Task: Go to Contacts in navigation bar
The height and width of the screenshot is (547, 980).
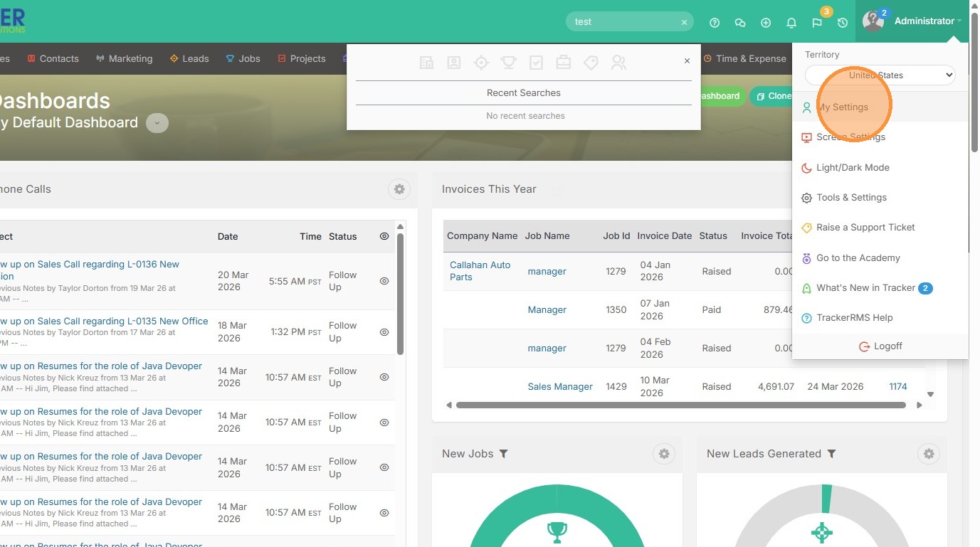Action: [53, 59]
